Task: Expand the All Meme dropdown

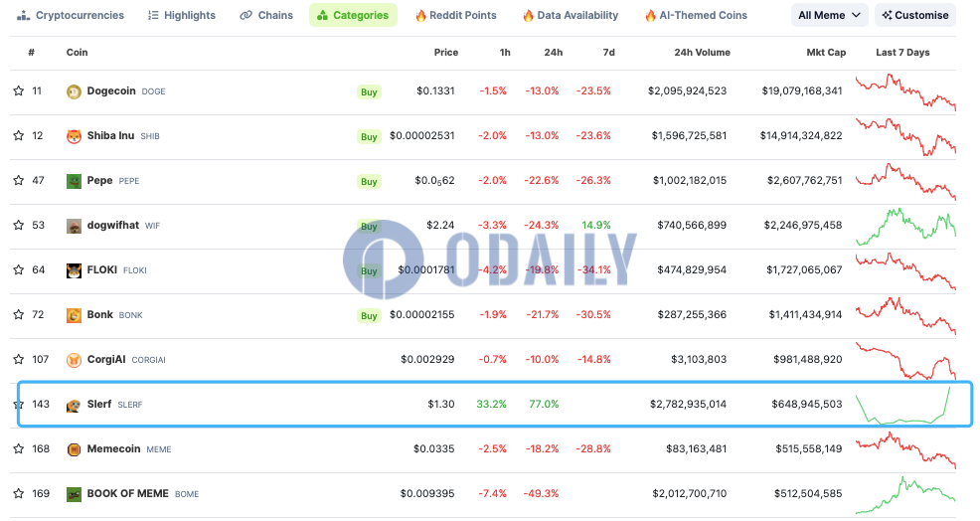Action: click(x=829, y=15)
